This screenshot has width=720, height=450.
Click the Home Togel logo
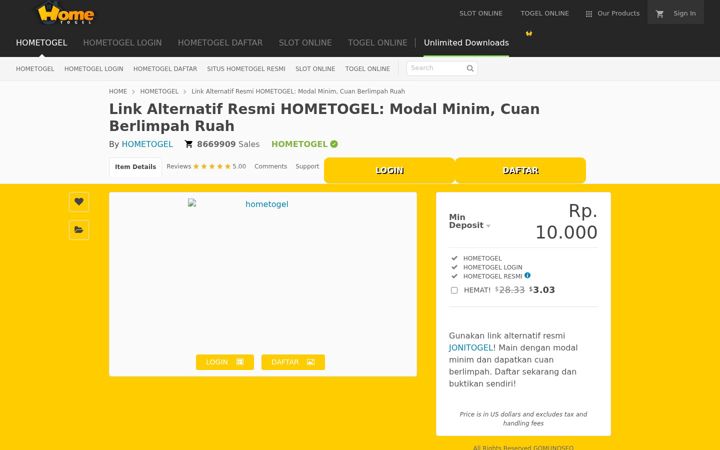tap(66, 13)
